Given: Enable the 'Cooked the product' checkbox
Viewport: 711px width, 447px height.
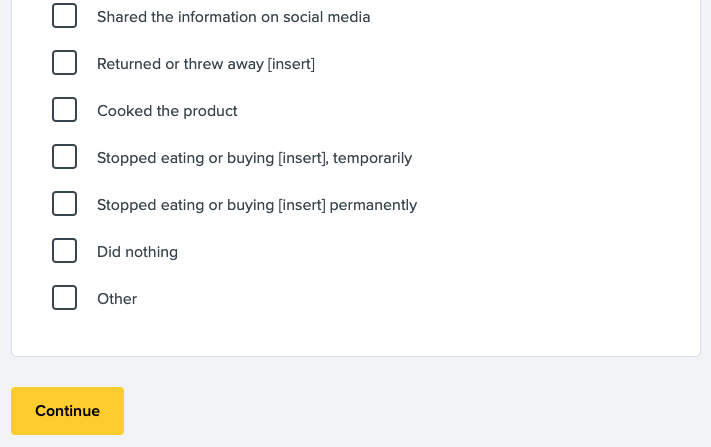Looking at the screenshot, I should (65, 110).
